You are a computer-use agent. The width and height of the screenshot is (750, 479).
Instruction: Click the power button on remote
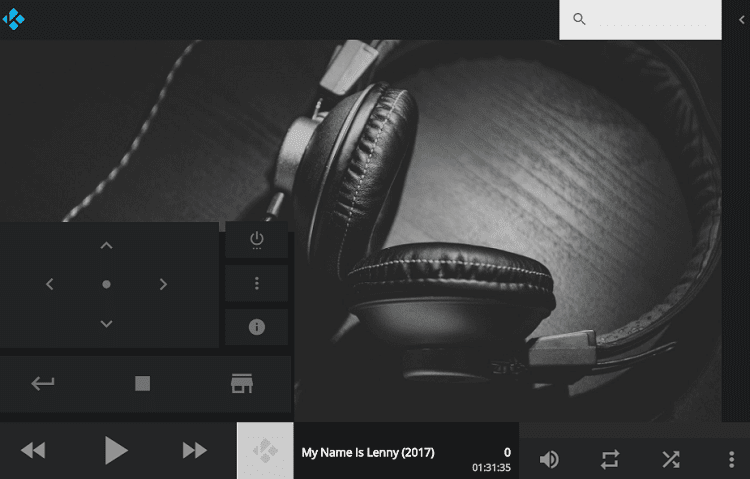(256, 240)
